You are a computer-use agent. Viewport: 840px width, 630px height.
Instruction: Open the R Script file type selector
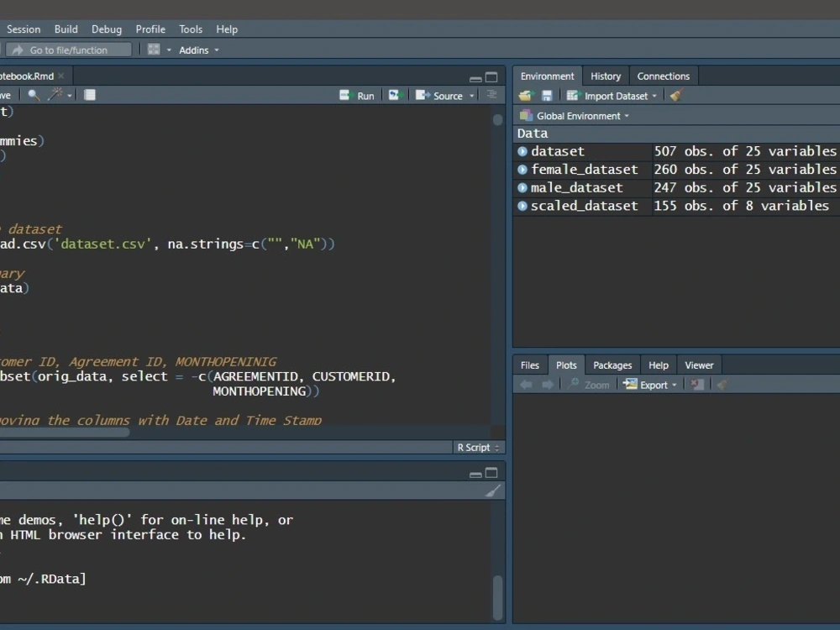point(478,448)
